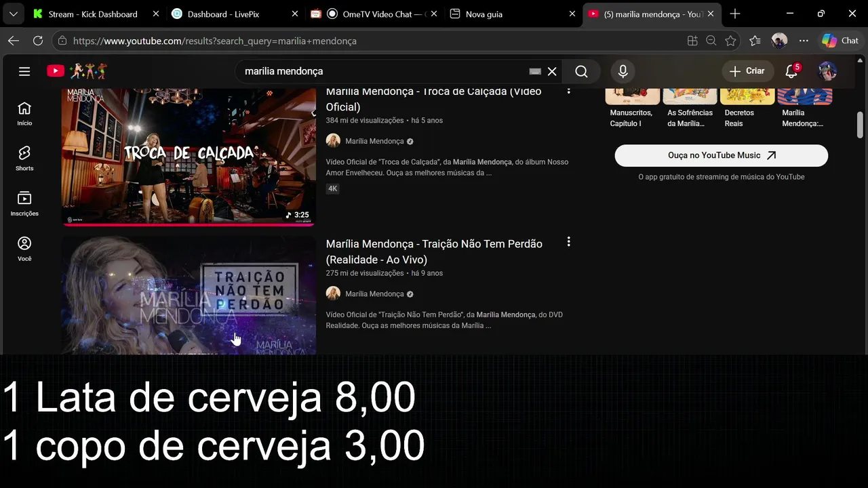This screenshot has width=868, height=488.
Task: Close the Stream - Kick Dashboard tab
Action: pos(156,14)
